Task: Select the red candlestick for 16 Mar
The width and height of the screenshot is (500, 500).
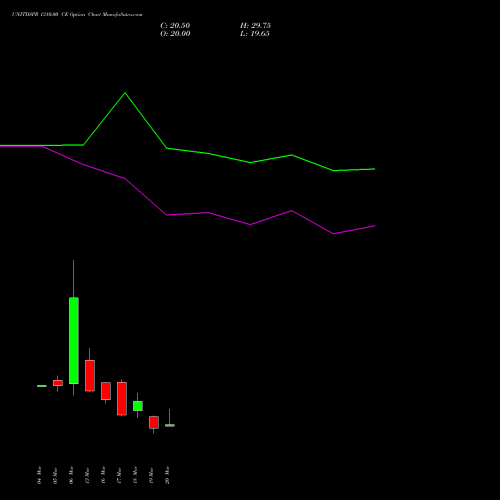Action: (106, 391)
